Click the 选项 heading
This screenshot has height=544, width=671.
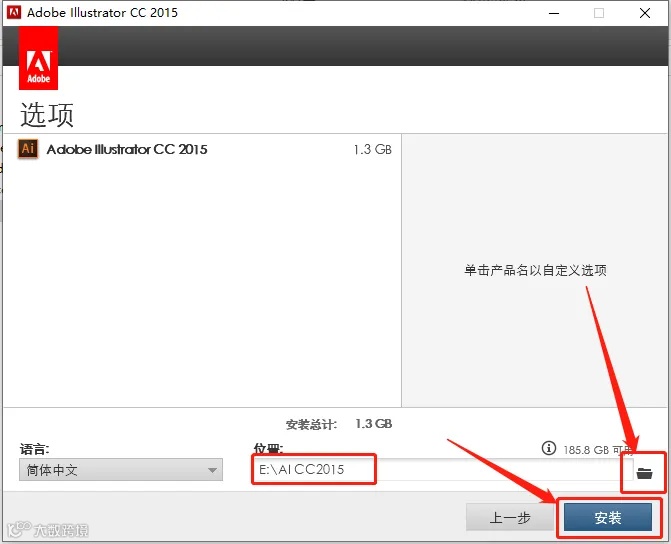tap(47, 115)
